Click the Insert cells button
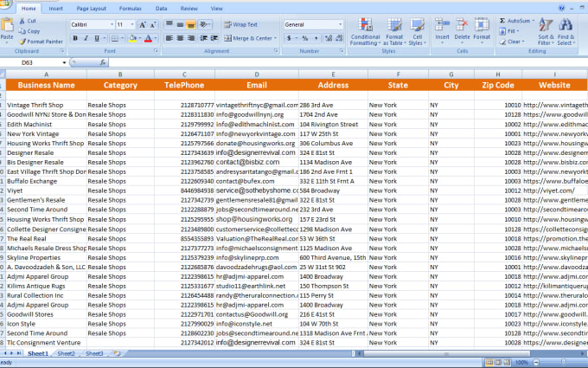Image resolution: width=588 pixels, height=368 pixels. click(442, 31)
